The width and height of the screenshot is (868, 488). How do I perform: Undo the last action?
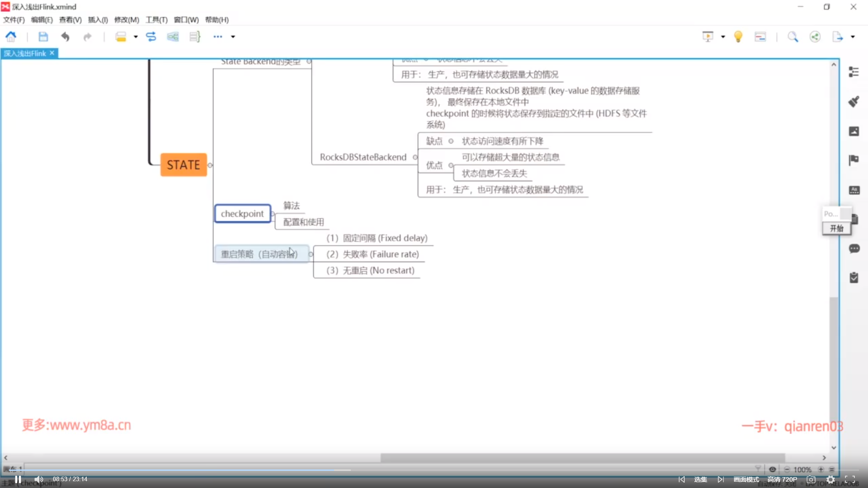pyautogui.click(x=65, y=37)
